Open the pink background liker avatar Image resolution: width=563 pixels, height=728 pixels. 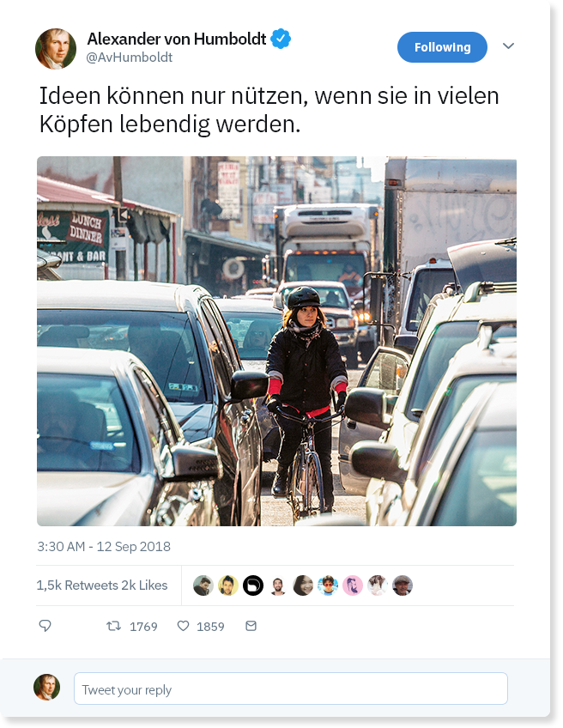353,585
